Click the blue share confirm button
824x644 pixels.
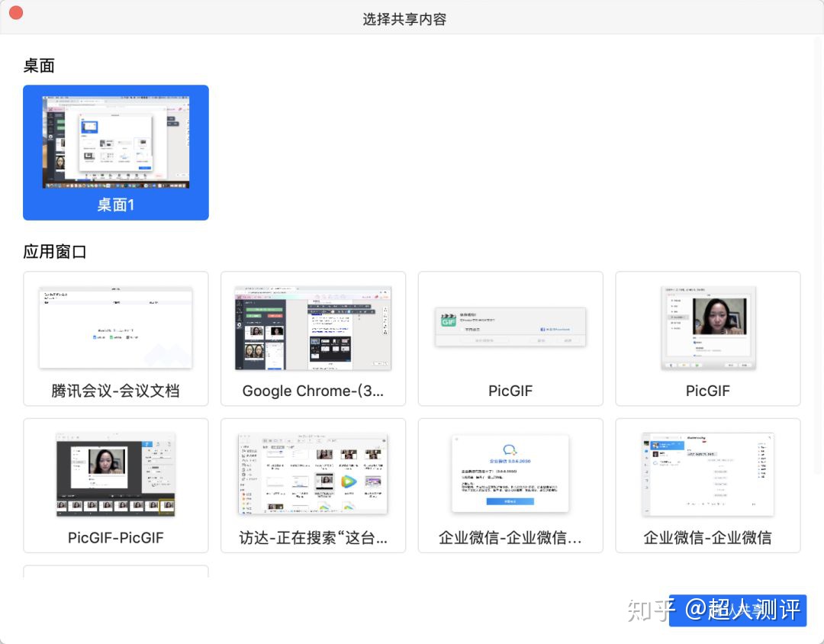coord(738,610)
